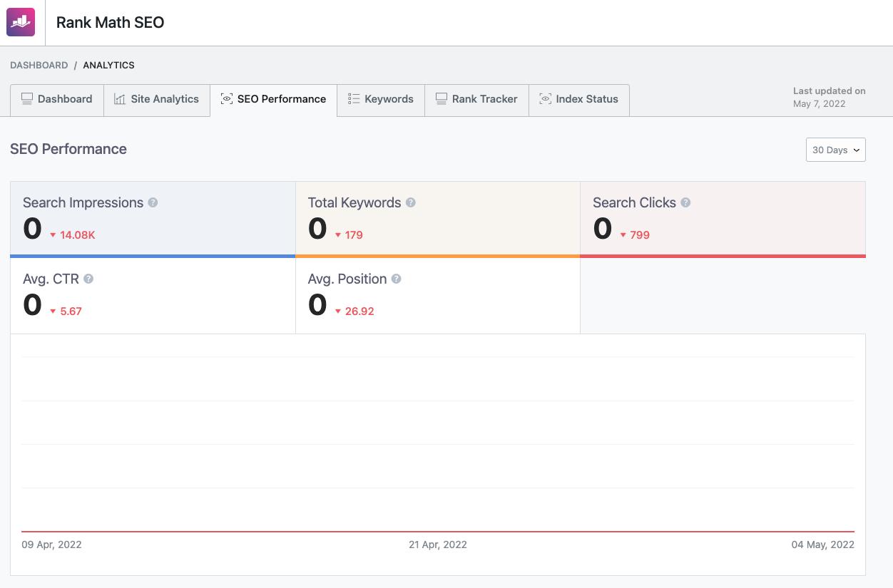893x588 pixels.
Task: Toggle the Search Clicks metric card
Action: pyautogui.click(x=723, y=219)
